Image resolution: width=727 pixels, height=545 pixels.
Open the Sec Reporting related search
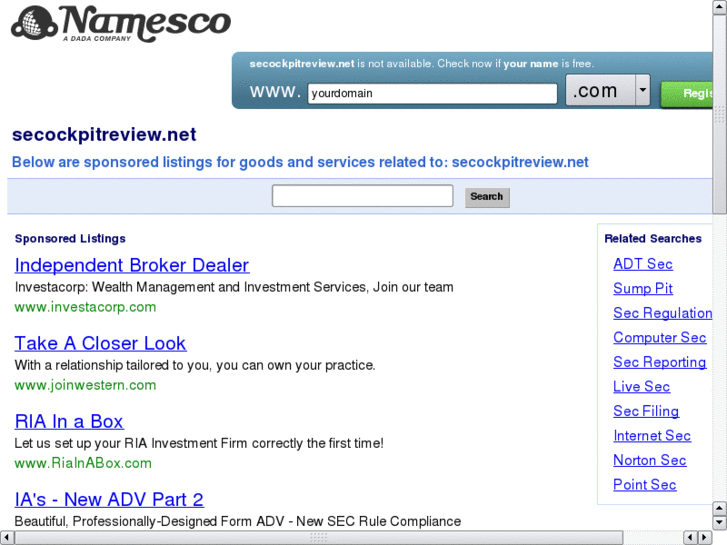click(x=659, y=362)
